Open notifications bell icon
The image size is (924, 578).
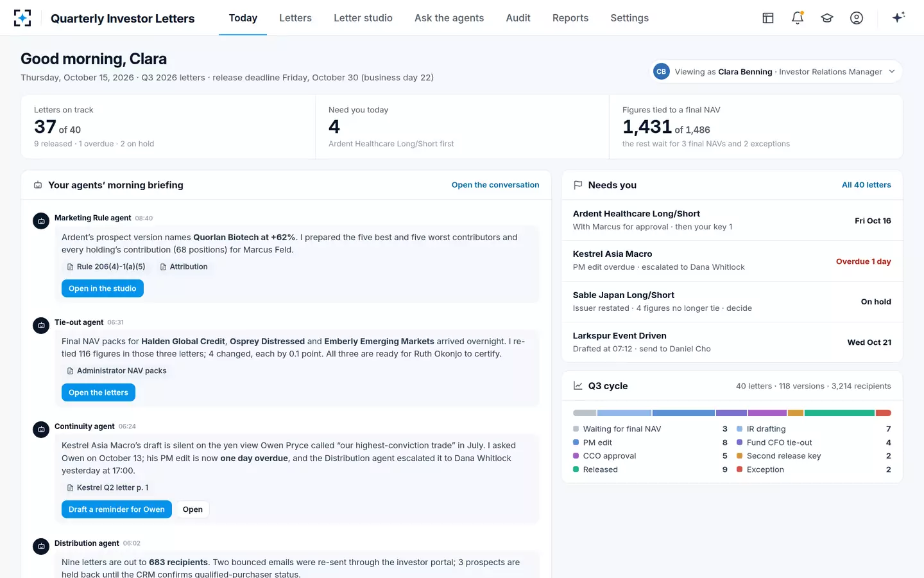pyautogui.click(x=798, y=18)
